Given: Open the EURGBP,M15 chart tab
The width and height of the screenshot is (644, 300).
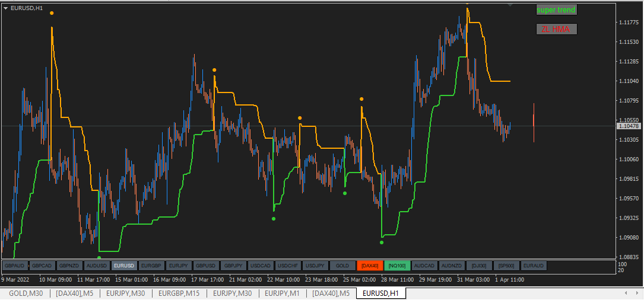Looking at the screenshot, I should point(179,293).
